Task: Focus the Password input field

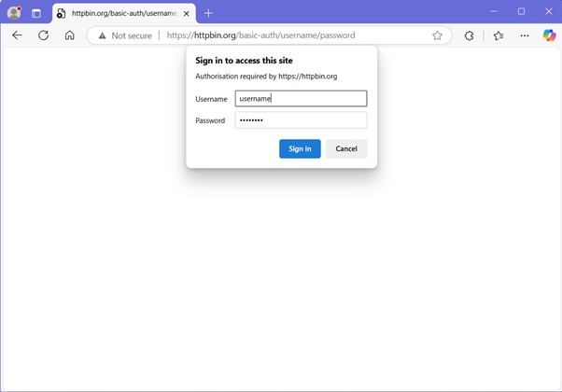Action: click(301, 120)
